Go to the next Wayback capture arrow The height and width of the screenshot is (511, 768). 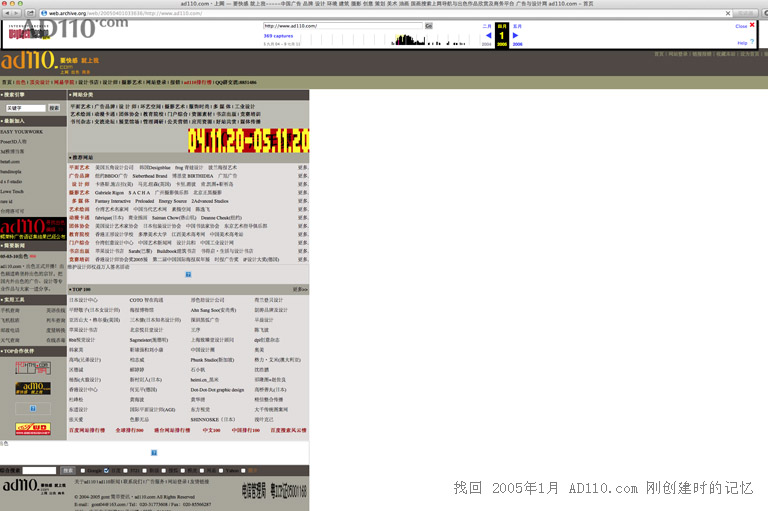click(515, 35)
